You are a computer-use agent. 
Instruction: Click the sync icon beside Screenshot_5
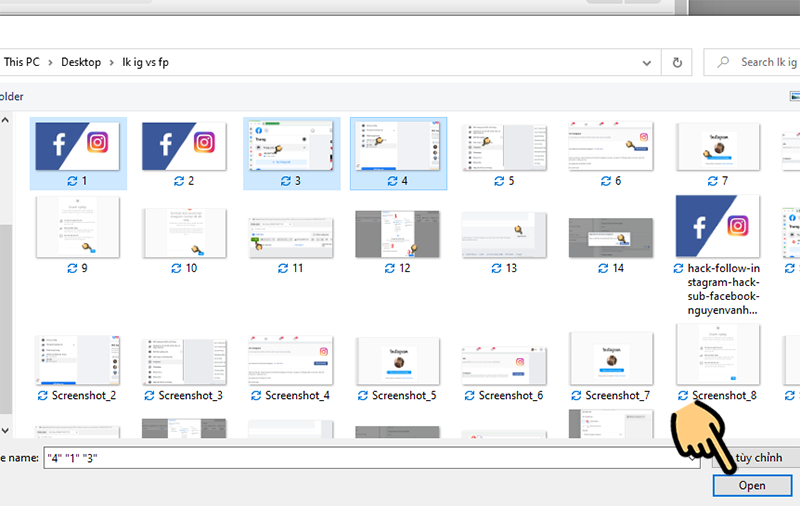[x=363, y=396]
